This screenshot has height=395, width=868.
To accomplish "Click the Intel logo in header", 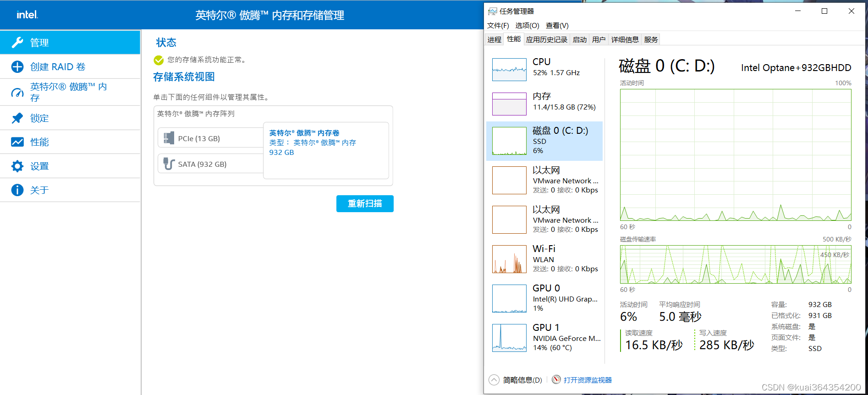I will [x=27, y=15].
